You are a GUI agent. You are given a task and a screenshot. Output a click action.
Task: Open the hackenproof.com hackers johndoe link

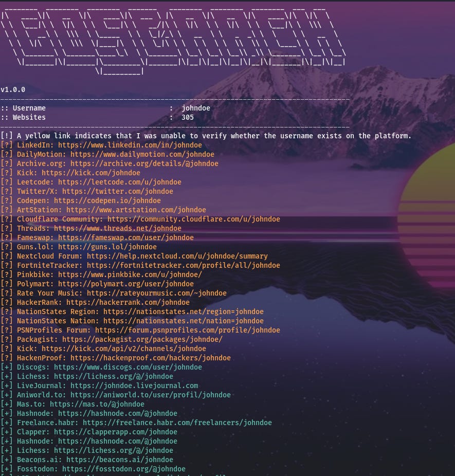[151, 358]
